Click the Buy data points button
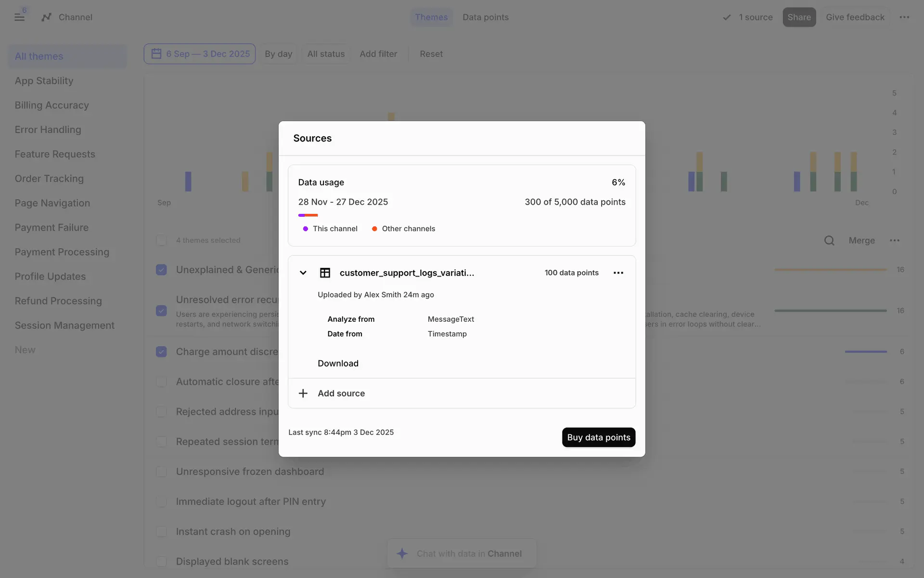The image size is (924, 578). pos(598,437)
